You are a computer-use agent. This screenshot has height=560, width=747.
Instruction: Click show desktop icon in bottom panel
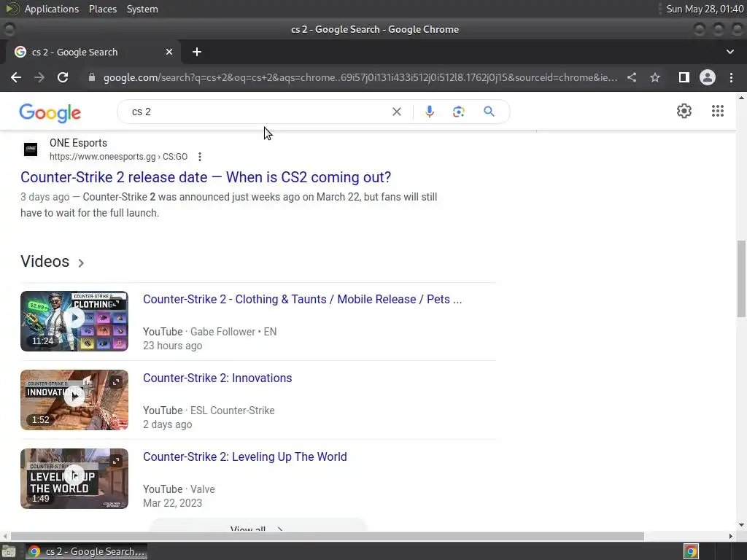[9, 551]
